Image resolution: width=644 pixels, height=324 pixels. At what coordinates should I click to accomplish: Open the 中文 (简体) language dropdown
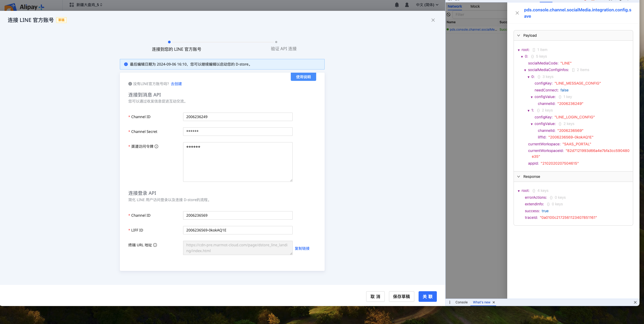tap(427, 5)
